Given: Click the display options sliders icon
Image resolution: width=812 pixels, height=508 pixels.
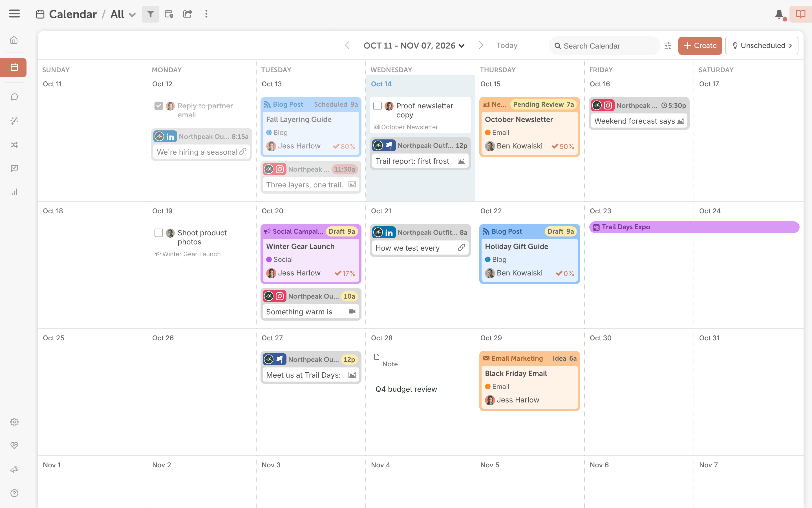Looking at the screenshot, I should pos(668,46).
